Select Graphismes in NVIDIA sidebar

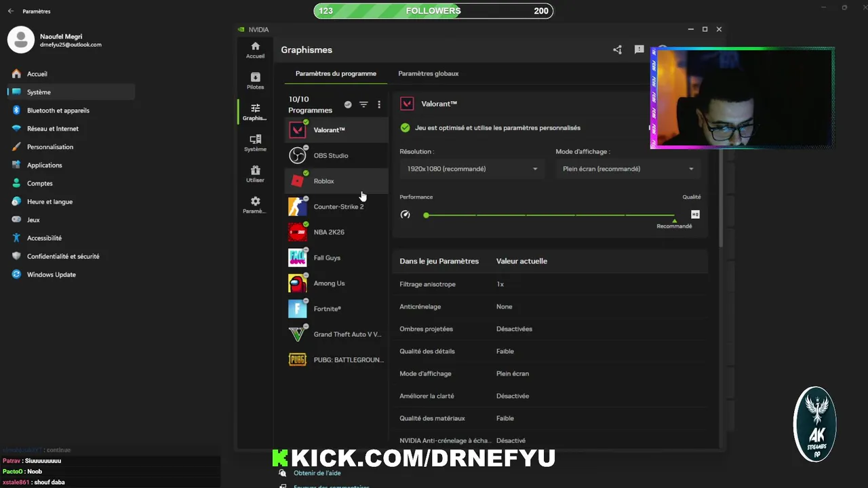tap(255, 112)
